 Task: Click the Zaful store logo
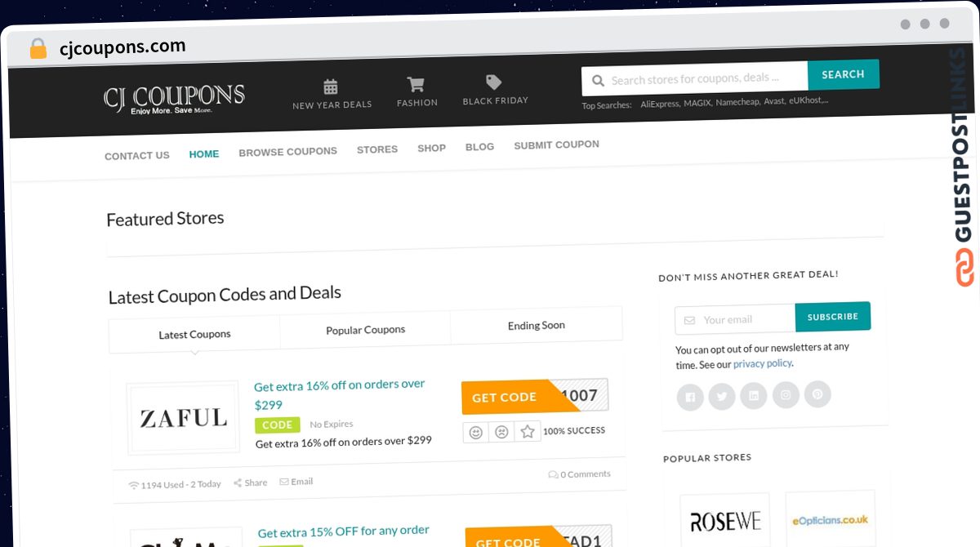pos(183,418)
